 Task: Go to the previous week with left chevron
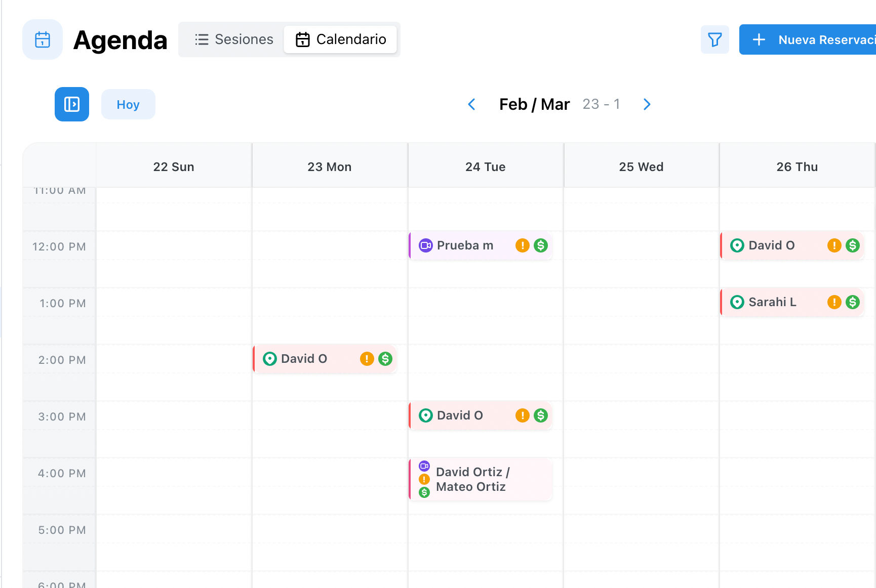click(x=471, y=104)
